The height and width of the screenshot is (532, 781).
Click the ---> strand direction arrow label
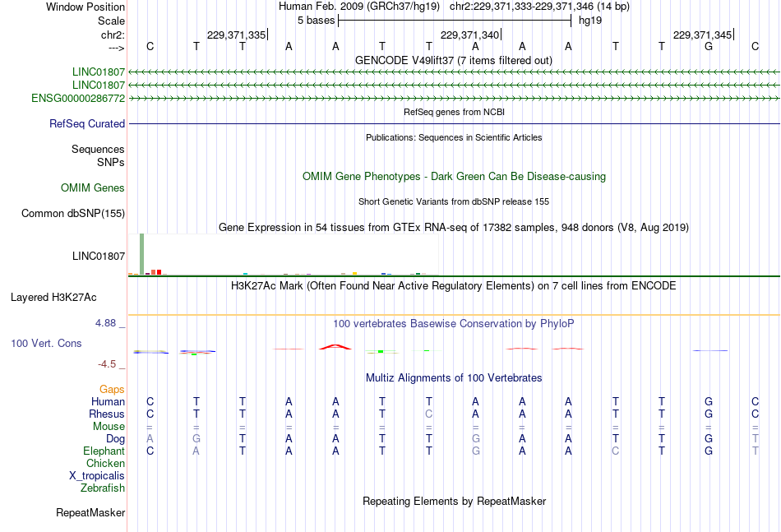[117, 48]
